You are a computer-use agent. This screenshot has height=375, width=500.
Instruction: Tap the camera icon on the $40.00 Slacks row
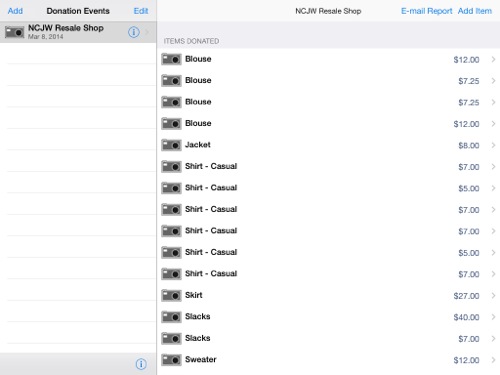171,317
